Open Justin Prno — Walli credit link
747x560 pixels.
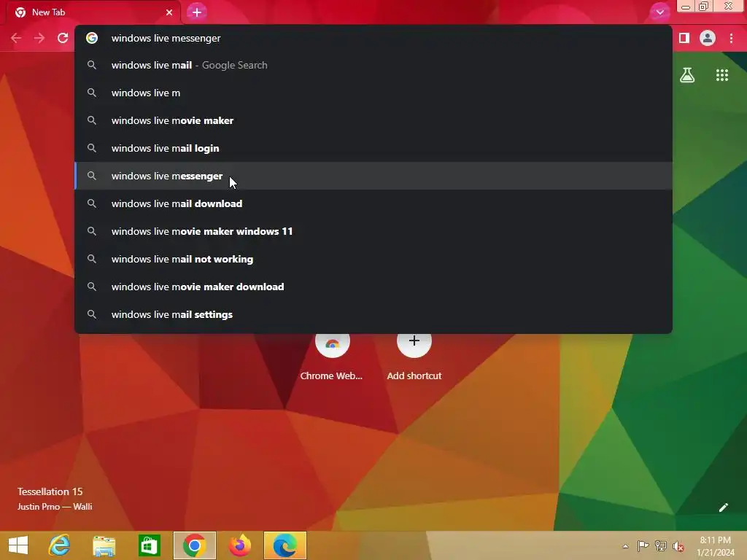55,507
